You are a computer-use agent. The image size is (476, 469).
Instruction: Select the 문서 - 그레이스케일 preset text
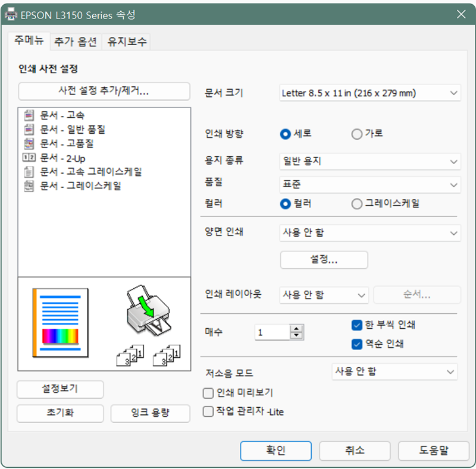[x=80, y=185]
